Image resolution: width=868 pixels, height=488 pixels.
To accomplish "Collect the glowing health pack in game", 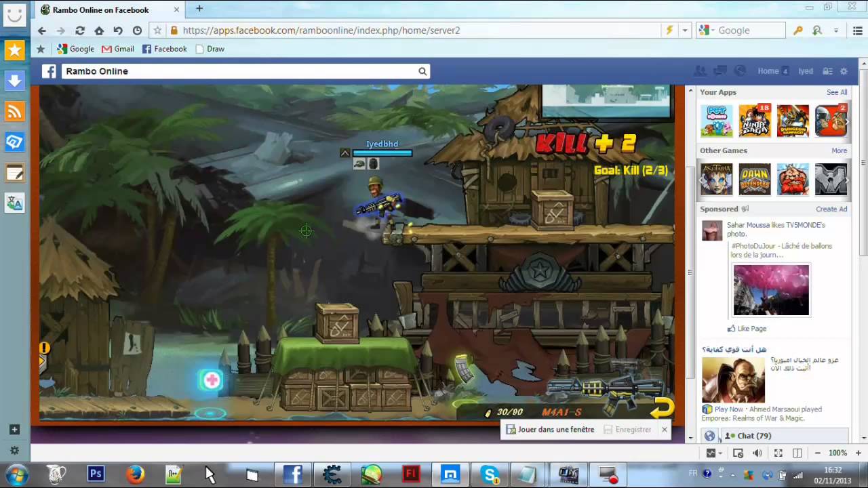I will [x=211, y=380].
